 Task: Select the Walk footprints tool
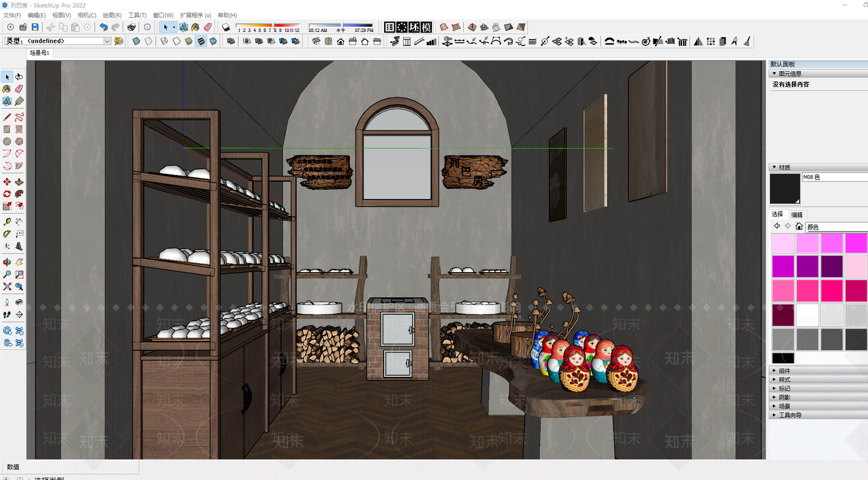click(x=7, y=315)
